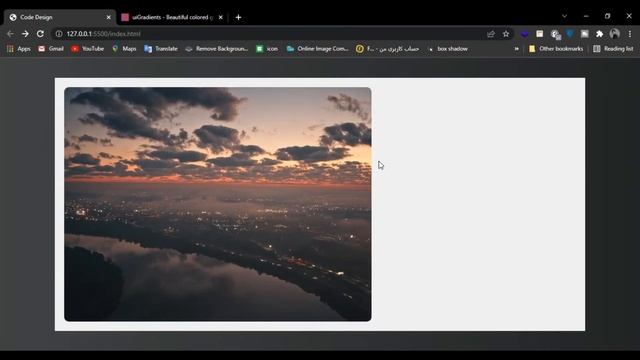Open the box shadow bookmark

(x=447, y=49)
